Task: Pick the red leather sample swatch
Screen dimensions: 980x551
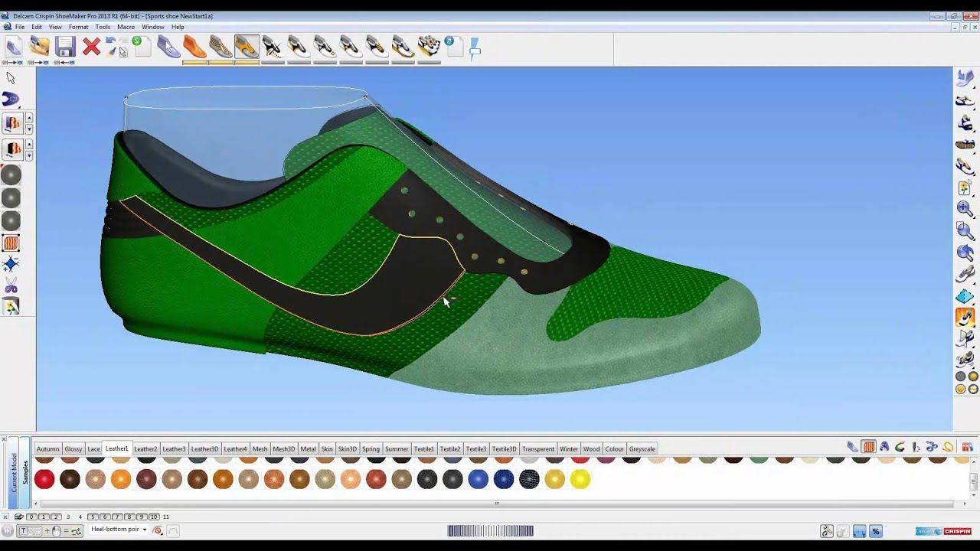Action: pos(44,480)
